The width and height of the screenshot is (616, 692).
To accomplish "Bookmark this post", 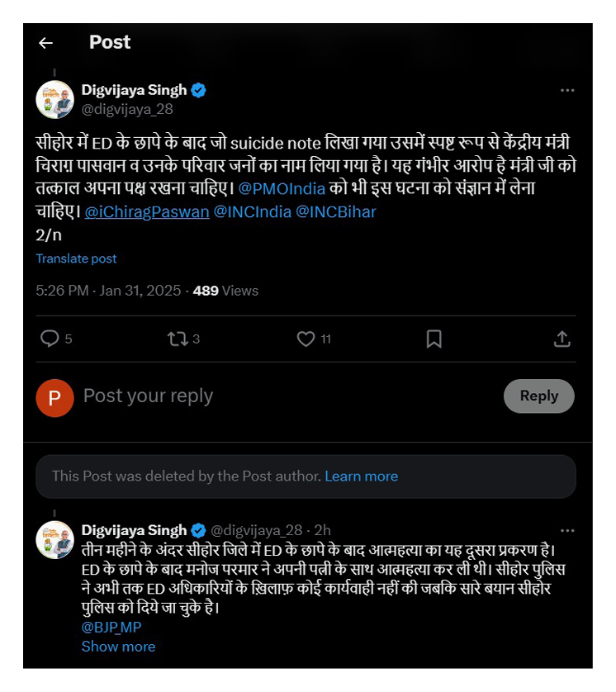I will (x=434, y=339).
